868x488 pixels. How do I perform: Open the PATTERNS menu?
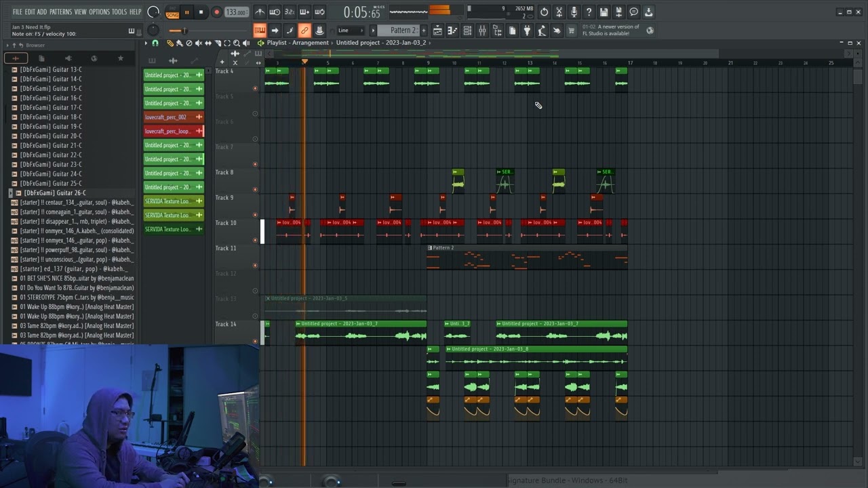[60, 12]
